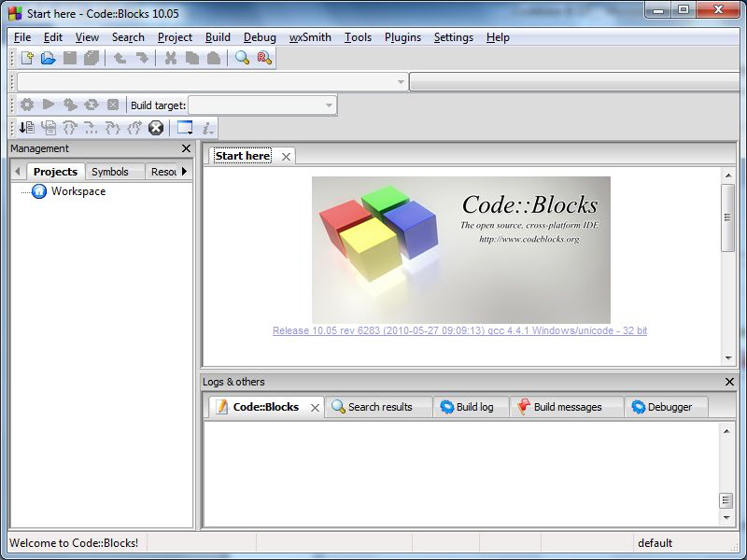
Task: Click the Undo arrow icon
Action: 120,58
